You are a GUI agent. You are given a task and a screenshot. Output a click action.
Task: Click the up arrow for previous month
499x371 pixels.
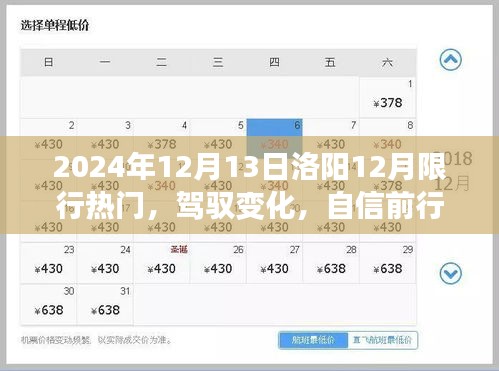point(451,60)
